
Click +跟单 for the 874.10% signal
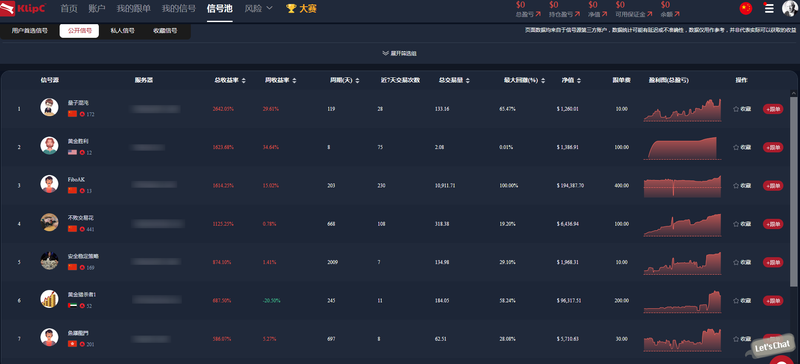773,262
